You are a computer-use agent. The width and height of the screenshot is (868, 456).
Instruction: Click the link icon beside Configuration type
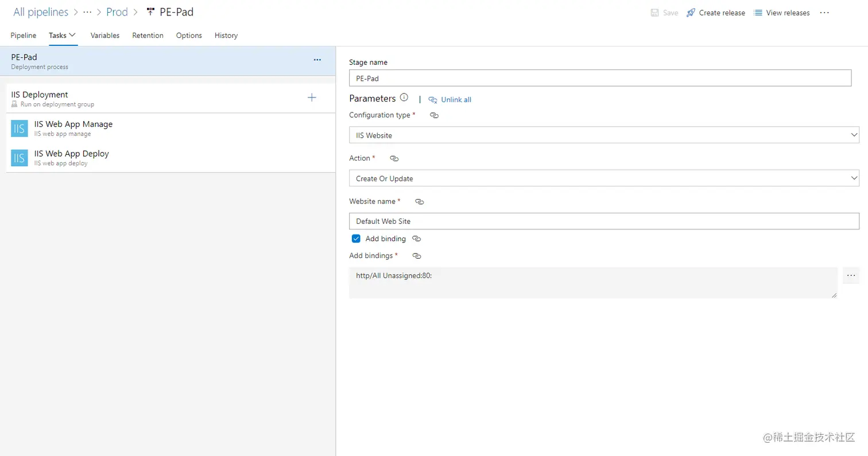point(435,115)
